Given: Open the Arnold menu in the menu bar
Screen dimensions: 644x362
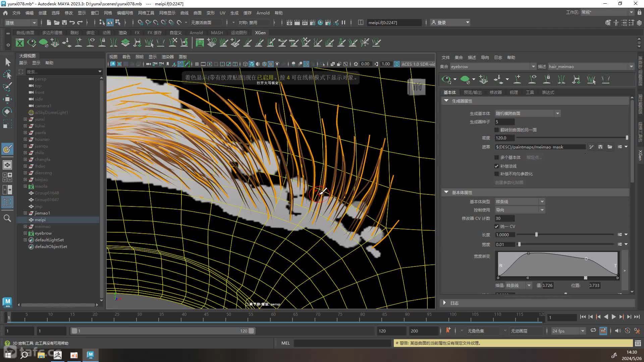Looking at the screenshot, I should [x=263, y=13].
